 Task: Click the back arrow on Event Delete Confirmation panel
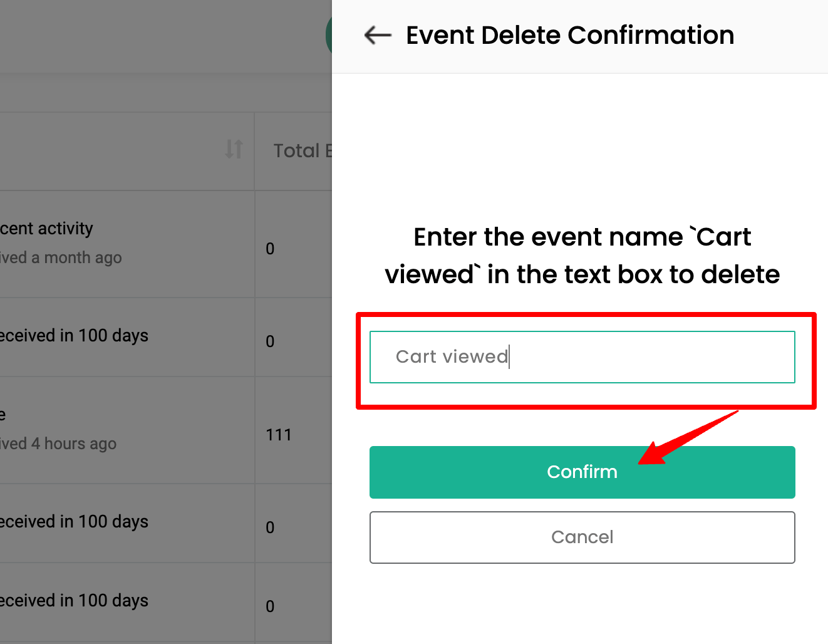(x=376, y=36)
